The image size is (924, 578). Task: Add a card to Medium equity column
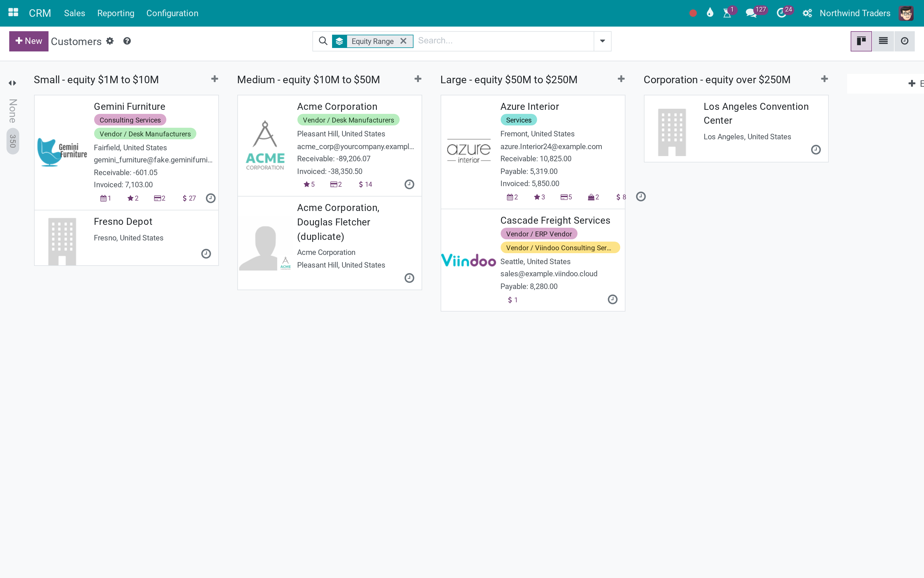point(418,79)
